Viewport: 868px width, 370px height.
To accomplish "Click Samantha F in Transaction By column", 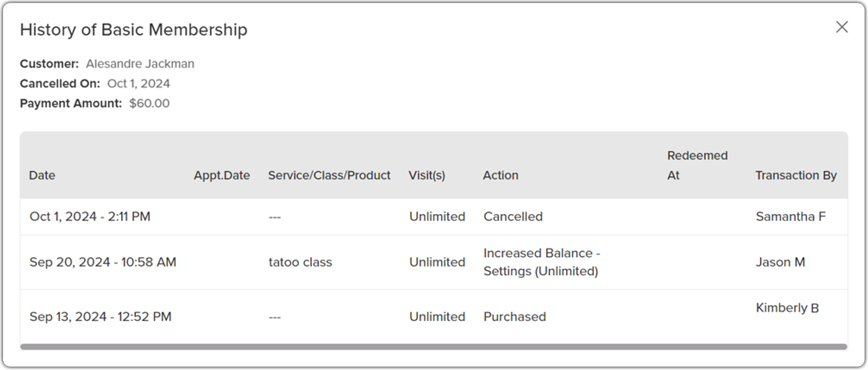I will coord(791,216).
